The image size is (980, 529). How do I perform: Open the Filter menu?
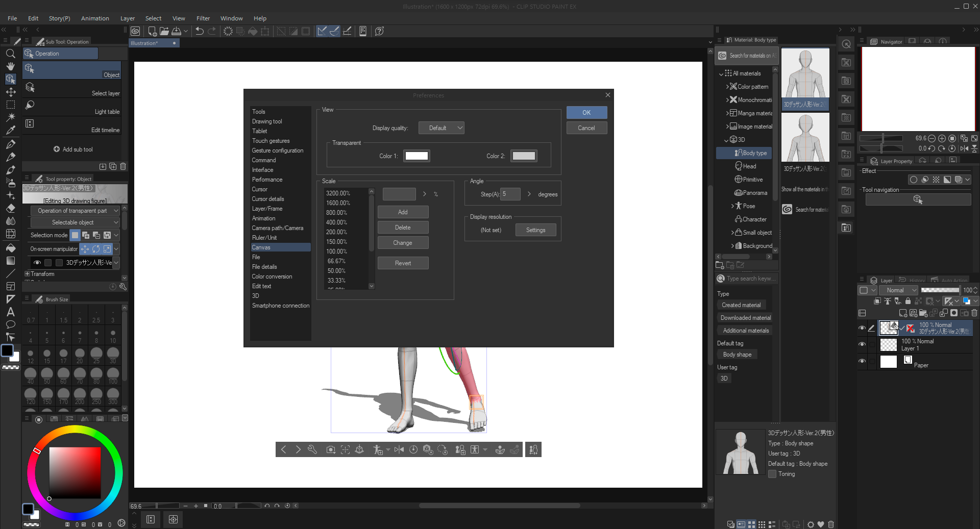[203, 18]
